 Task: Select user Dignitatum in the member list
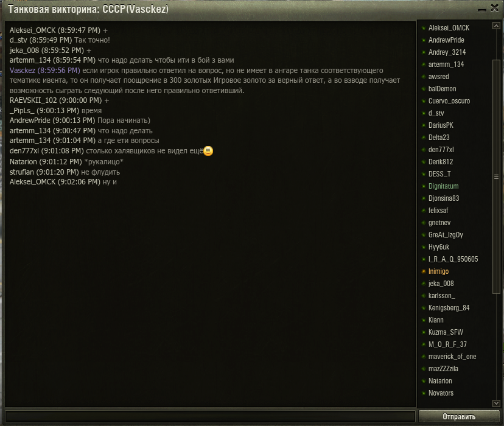pyautogui.click(x=443, y=186)
